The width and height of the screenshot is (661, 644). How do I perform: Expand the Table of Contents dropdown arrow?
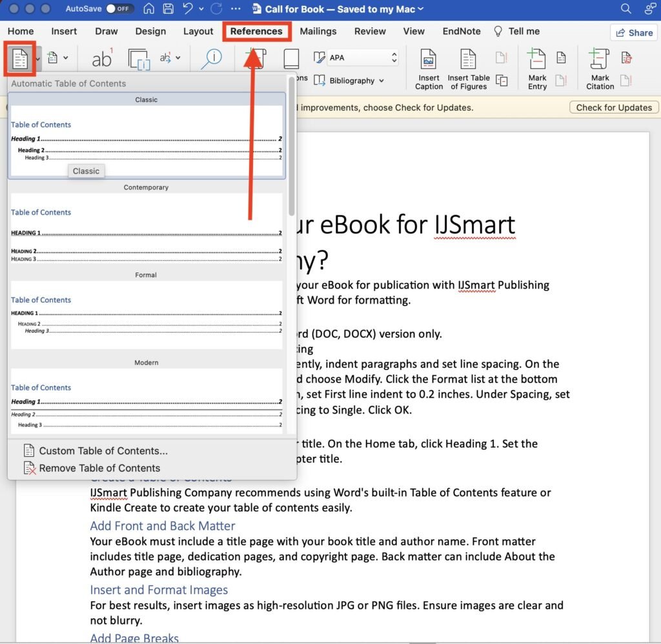(x=38, y=59)
